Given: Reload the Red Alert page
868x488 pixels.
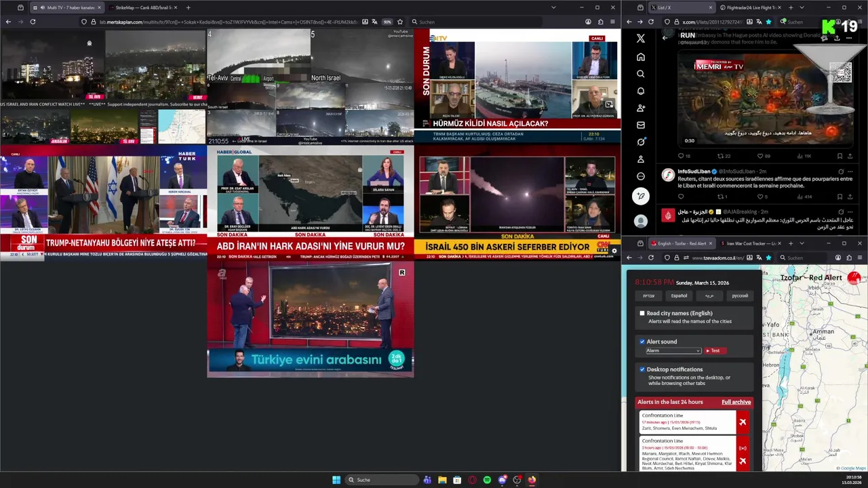Looking at the screenshot, I should pyautogui.click(x=651, y=258).
